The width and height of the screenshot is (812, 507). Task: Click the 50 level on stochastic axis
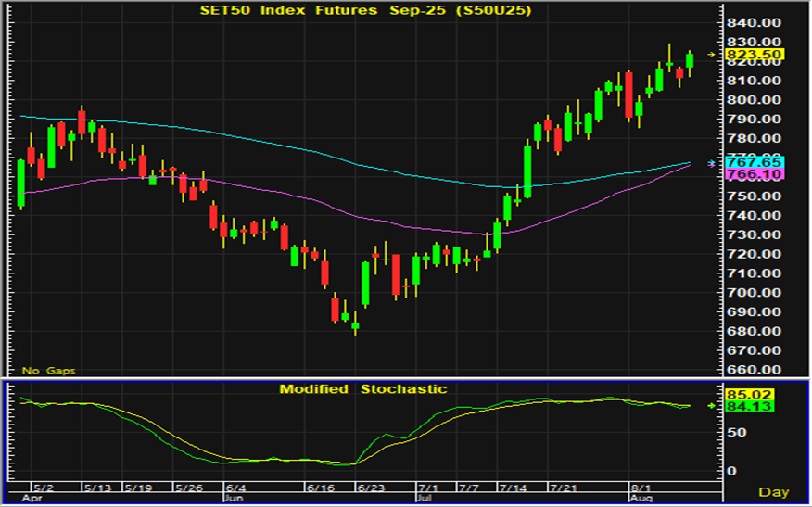(x=732, y=432)
